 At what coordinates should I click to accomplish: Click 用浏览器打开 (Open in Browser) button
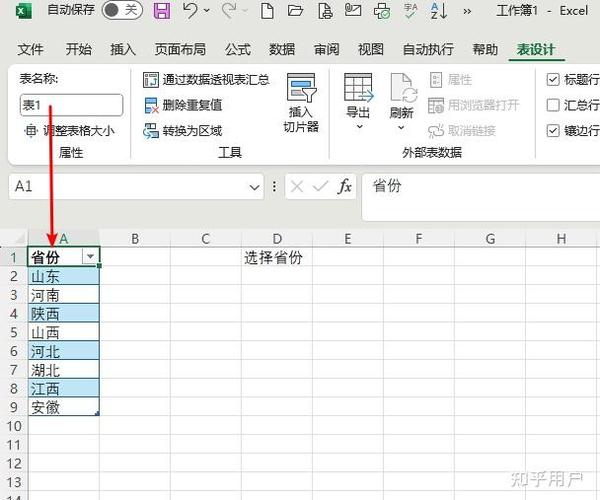pos(473,105)
